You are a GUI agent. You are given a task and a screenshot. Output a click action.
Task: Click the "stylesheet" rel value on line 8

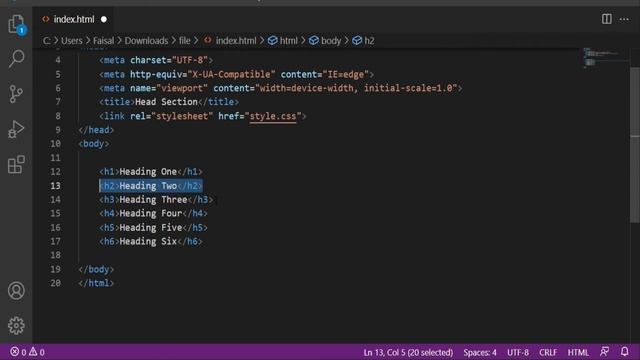point(182,116)
